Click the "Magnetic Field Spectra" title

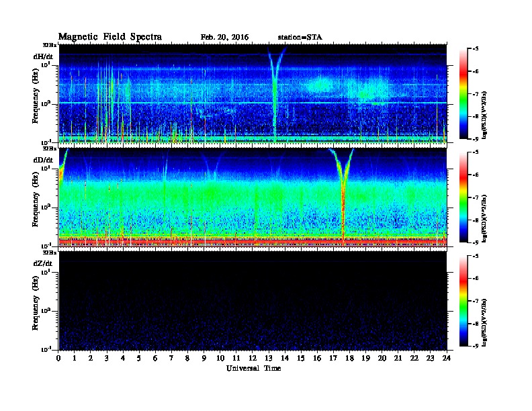pos(110,37)
